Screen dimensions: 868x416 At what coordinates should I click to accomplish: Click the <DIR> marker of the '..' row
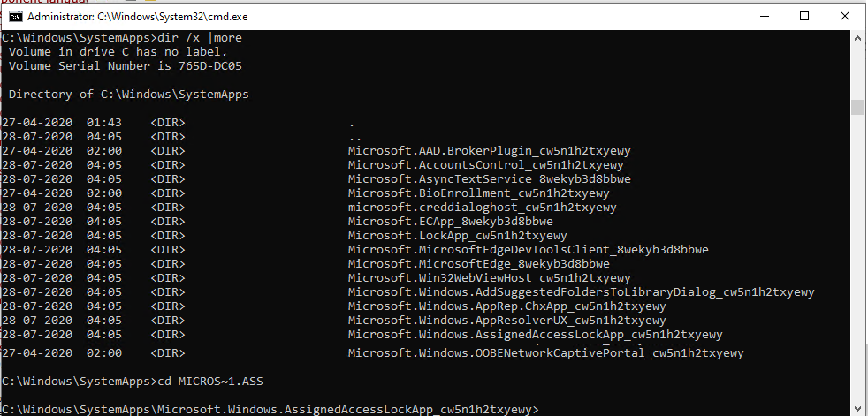tap(168, 137)
